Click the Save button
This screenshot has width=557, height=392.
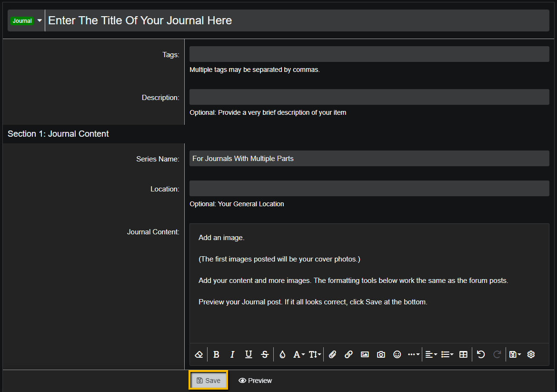[208, 380]
